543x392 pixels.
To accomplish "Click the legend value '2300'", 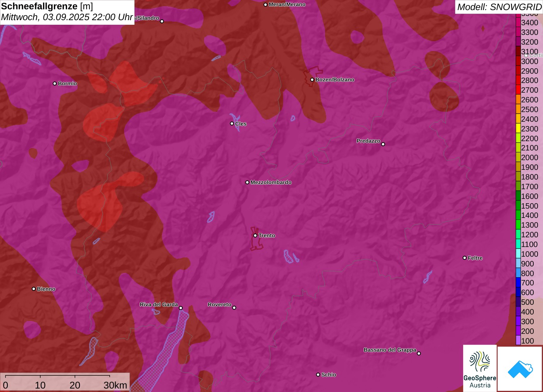I will click(529, 129).
